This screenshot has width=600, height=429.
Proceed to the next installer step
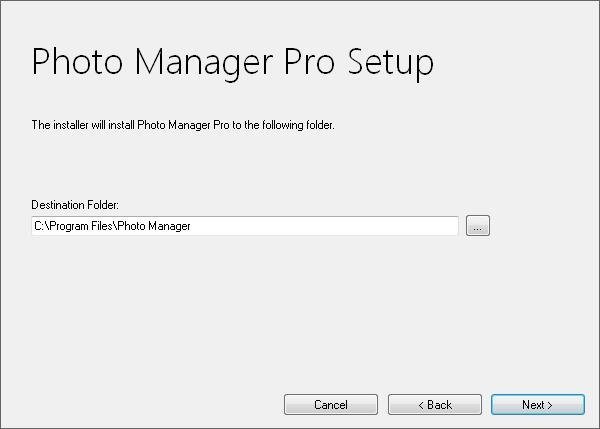coord(538,405)
